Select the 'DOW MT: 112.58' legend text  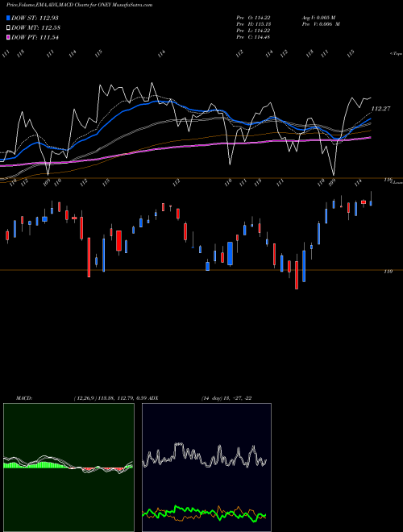tap(36, 28)
